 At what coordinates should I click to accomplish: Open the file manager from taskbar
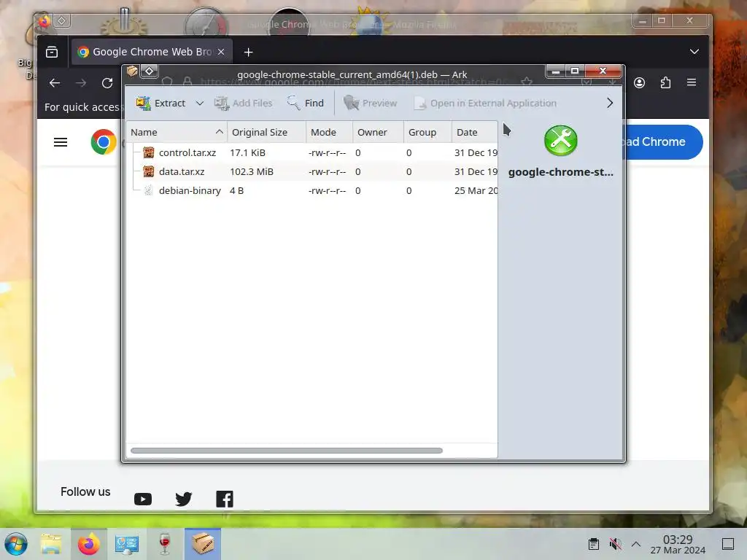(51, 544)
